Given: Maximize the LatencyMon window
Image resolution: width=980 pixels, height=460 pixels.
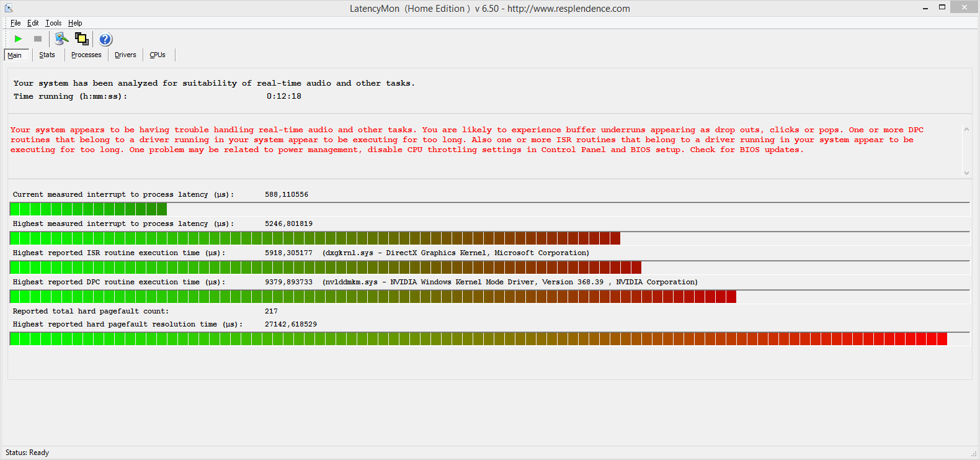Looking at the screenshot, I should [942, 7].
